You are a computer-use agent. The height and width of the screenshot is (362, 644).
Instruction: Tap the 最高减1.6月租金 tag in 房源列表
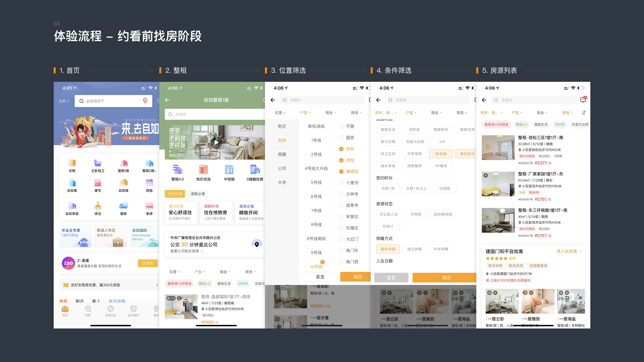pyautogui.click(x=496, y=124)
